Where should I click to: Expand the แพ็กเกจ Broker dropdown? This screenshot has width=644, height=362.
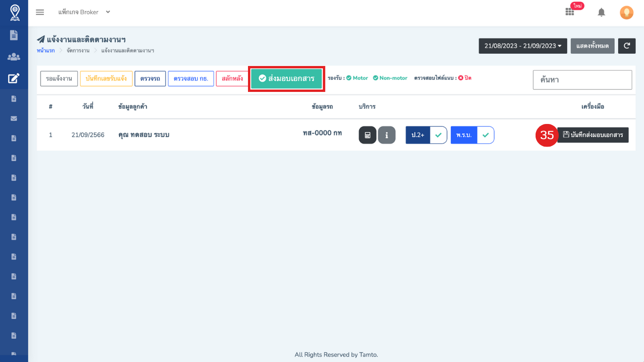click(84, 12)
